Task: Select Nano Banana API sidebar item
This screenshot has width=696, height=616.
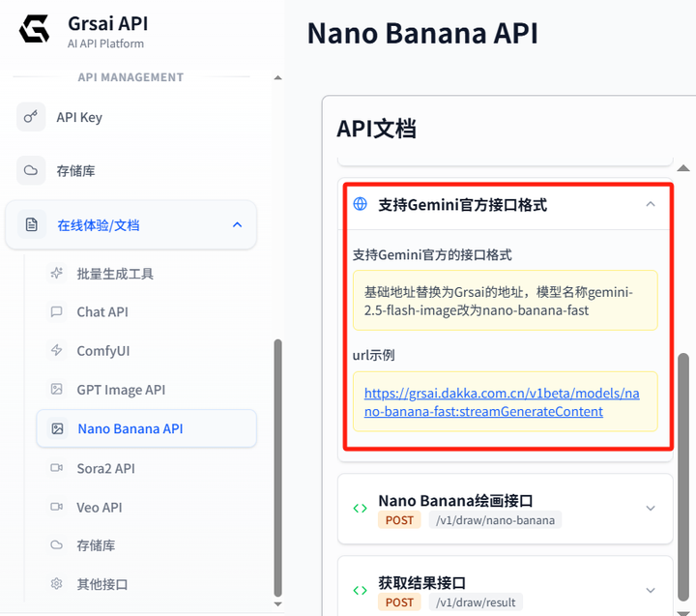Action: (x=147, y=428)
